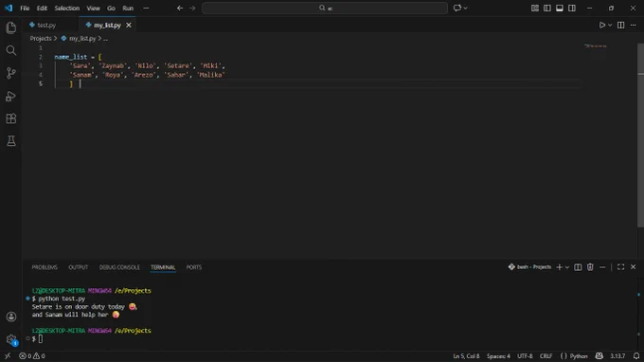Switch to the Ports panel tab
The width and height of the screenshot is (644, 362).
click(194, 267)
